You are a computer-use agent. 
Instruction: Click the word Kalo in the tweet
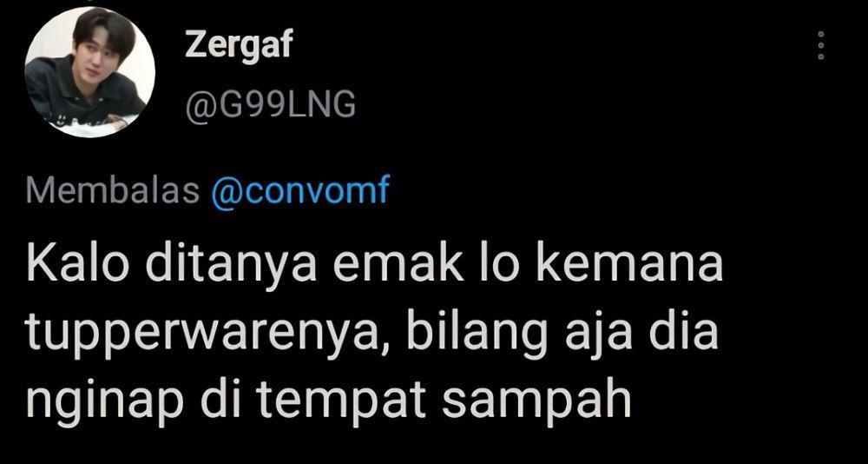coord(78,266)
